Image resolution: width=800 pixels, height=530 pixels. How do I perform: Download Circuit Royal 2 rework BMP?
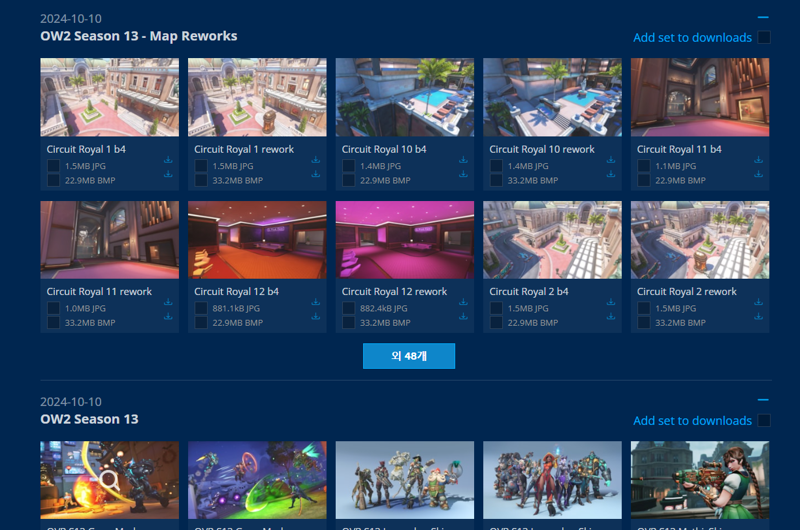(759, 316)
